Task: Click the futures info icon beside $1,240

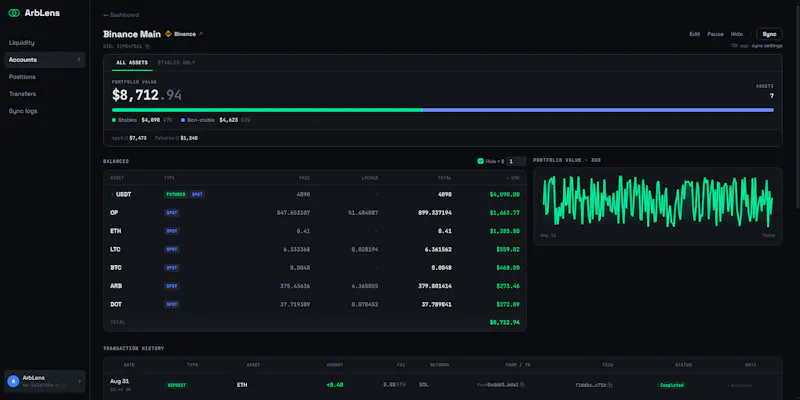Action: click(177, 138)
